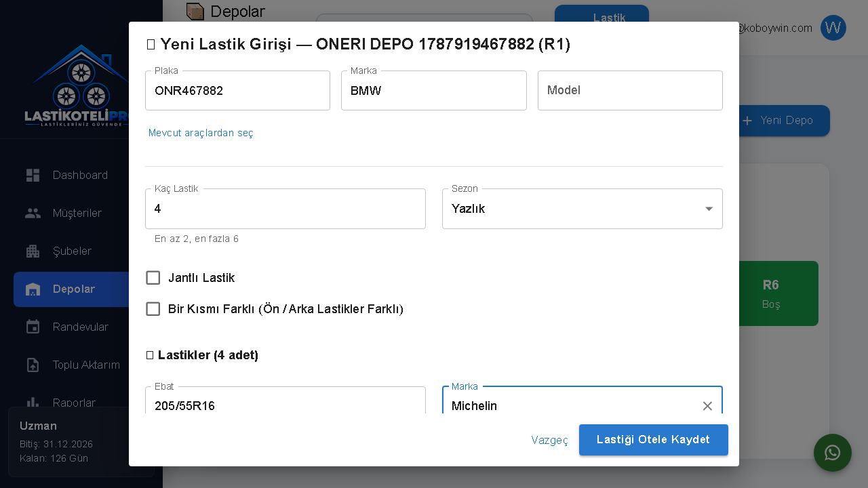Click the Raporlar bar chart icon
The width and height of the screenshot is (868, 488).
33,403
